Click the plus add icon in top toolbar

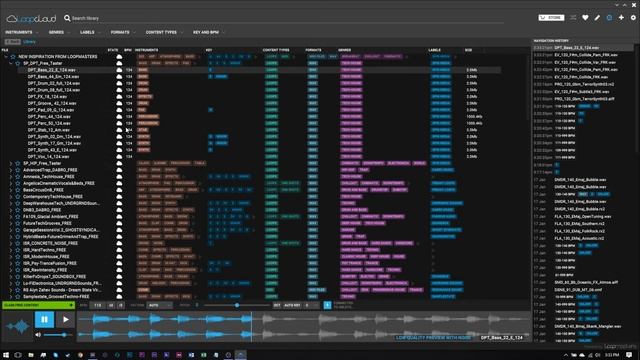621,18
